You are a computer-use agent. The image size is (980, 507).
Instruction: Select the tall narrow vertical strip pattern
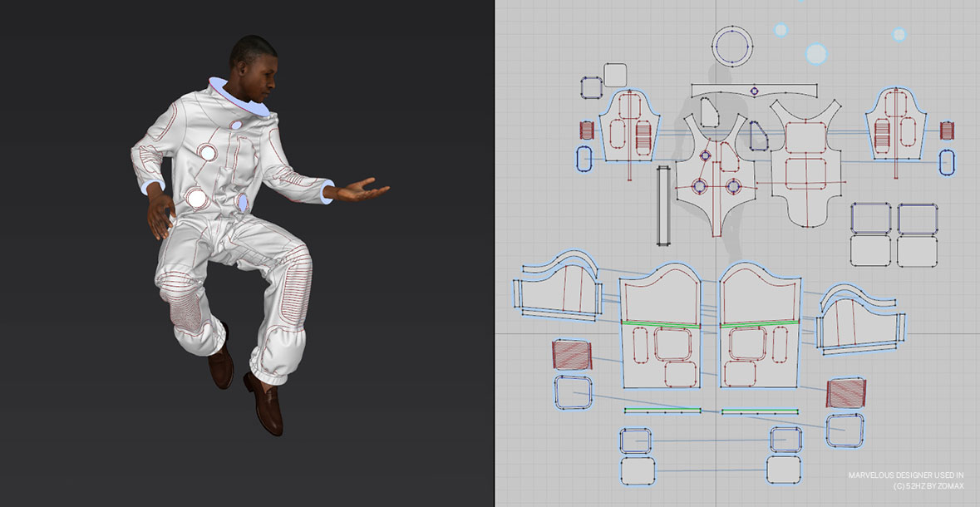(x=663, y=205)
